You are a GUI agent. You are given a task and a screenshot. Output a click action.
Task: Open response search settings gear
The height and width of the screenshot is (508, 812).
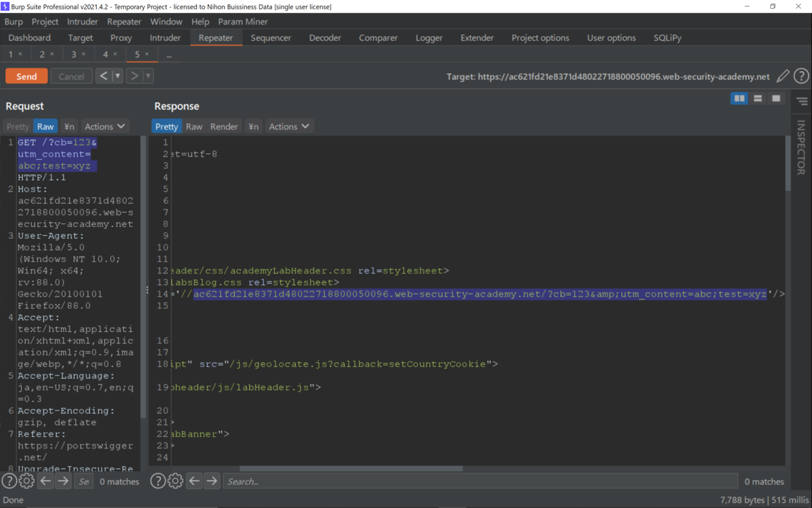click(x=175, y=481)
